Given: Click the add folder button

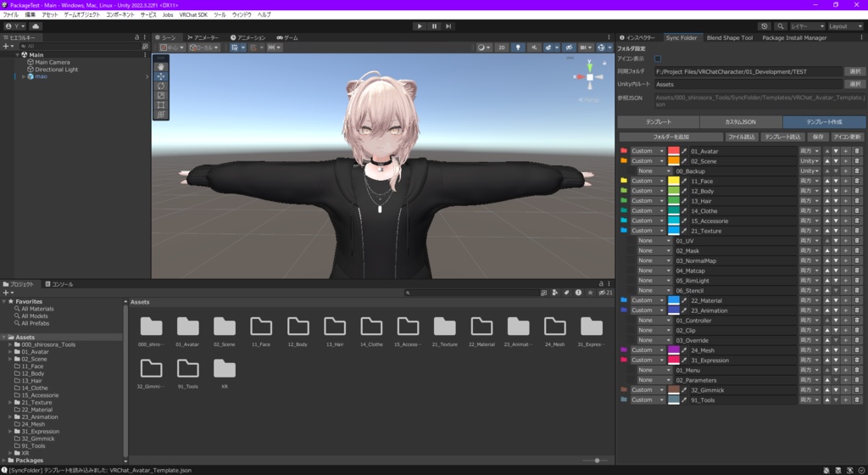Looking at the screenshot, I should pos(671,137).
